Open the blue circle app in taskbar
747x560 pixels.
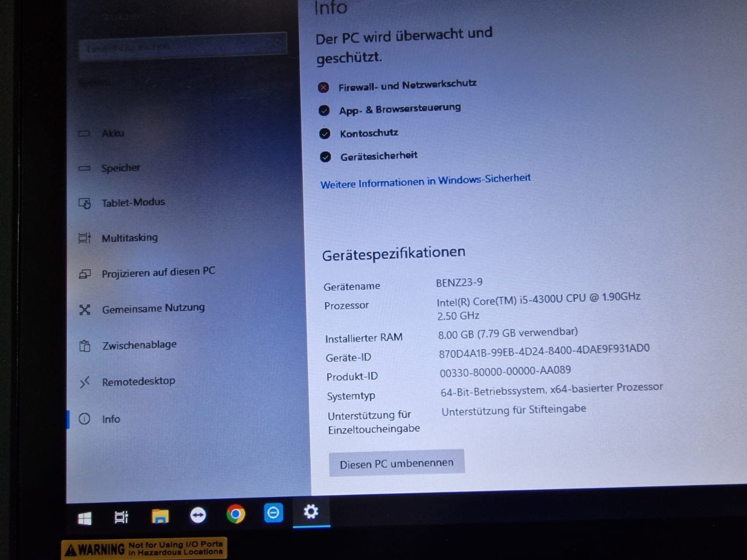click(273, 513)
